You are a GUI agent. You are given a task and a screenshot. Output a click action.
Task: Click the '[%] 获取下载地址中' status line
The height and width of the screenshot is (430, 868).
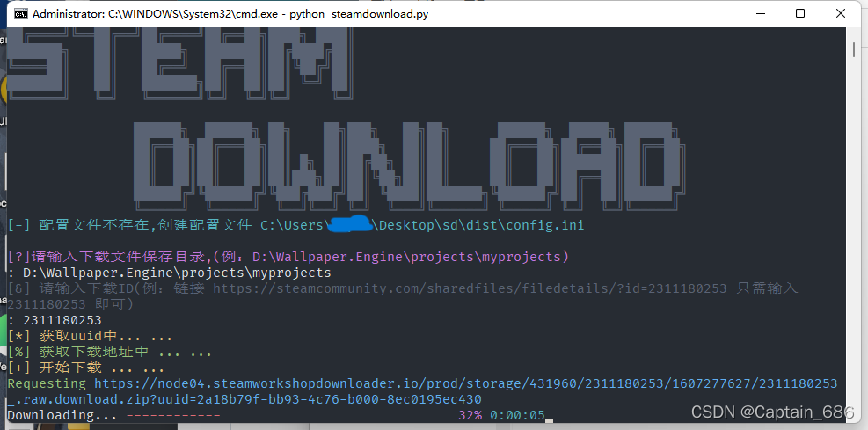(x=110, y=352)
